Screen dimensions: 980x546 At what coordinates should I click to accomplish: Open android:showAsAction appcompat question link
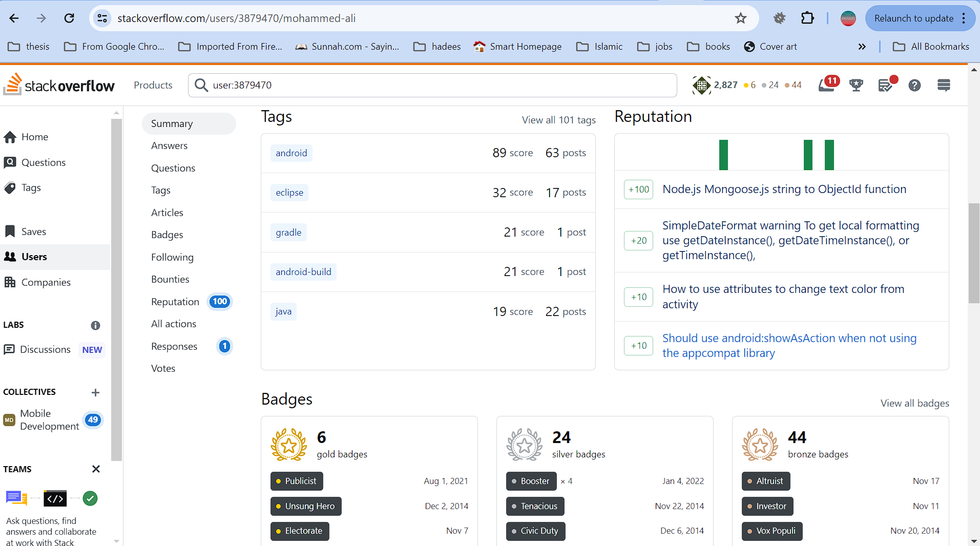(789, 346)
